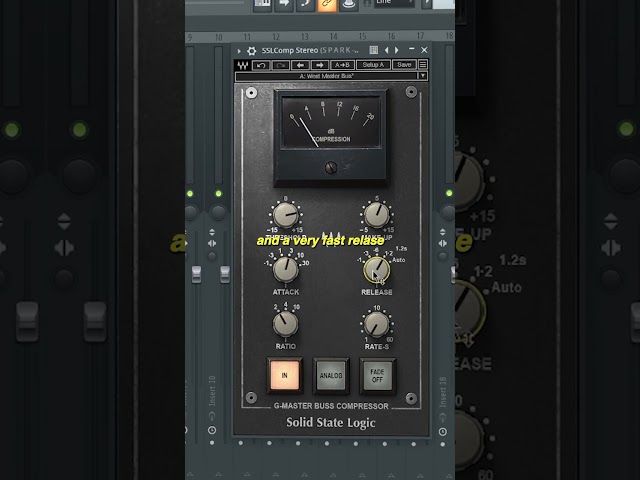Viewport: 640px width, 480px height.
Task: Redo change in Waves toolbar
Action: tap(281, 65)
